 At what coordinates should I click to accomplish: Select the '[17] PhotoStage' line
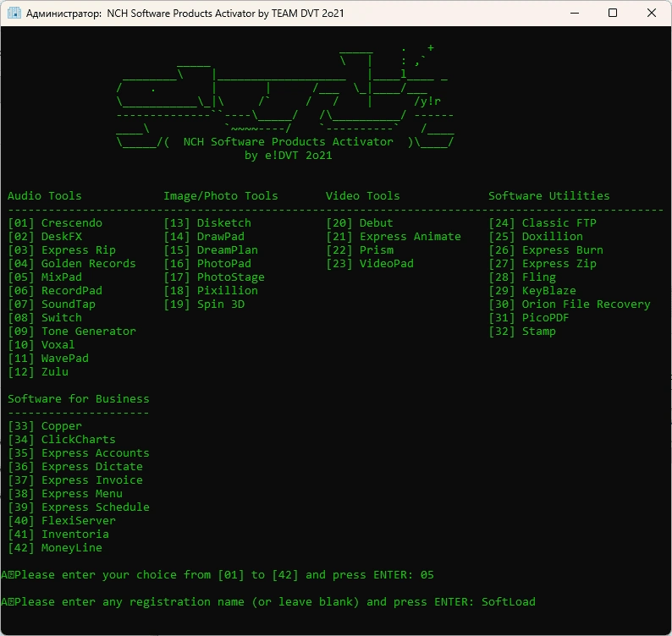pos(214,277)
